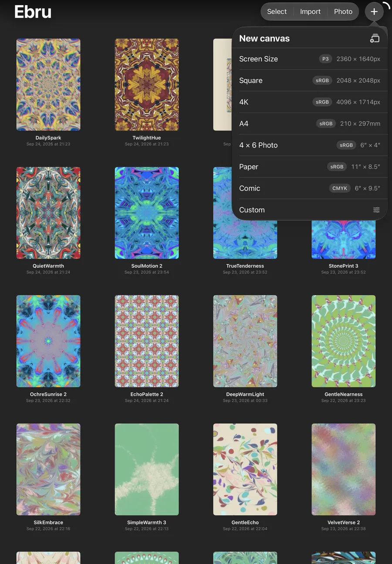Image resolution: width=392 pixels, height=564 pixels.
Task: Open the QuietWarmth artwork thumbnail
Action: (48, 213)
